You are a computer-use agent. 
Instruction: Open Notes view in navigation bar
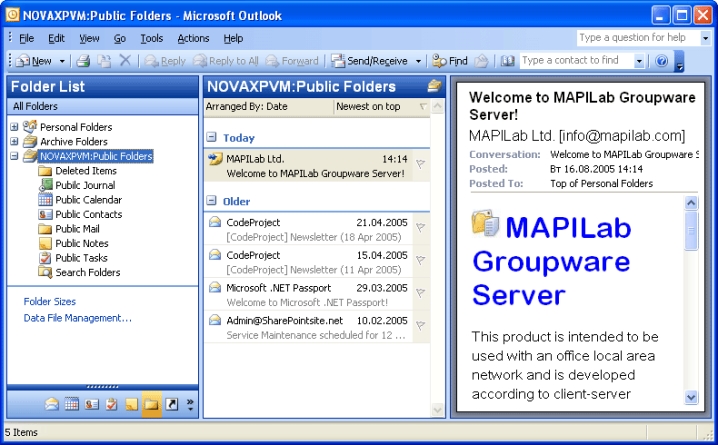131,405
